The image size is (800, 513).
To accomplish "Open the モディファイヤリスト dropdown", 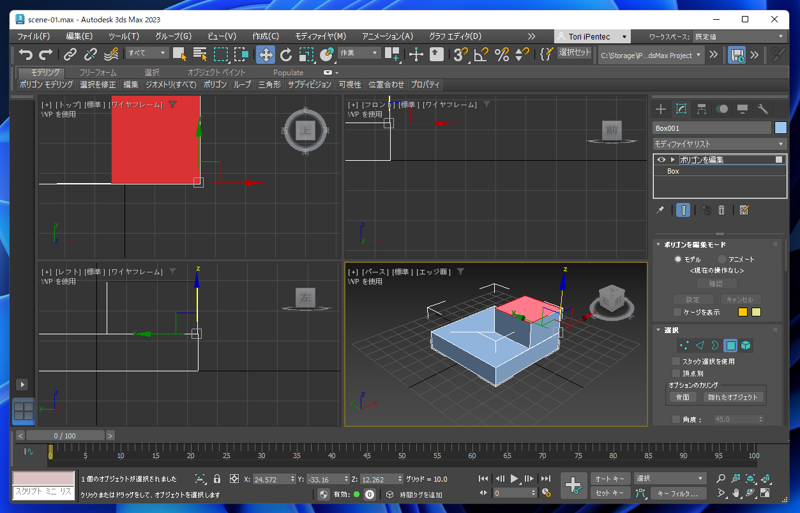I will pos(719,144).
